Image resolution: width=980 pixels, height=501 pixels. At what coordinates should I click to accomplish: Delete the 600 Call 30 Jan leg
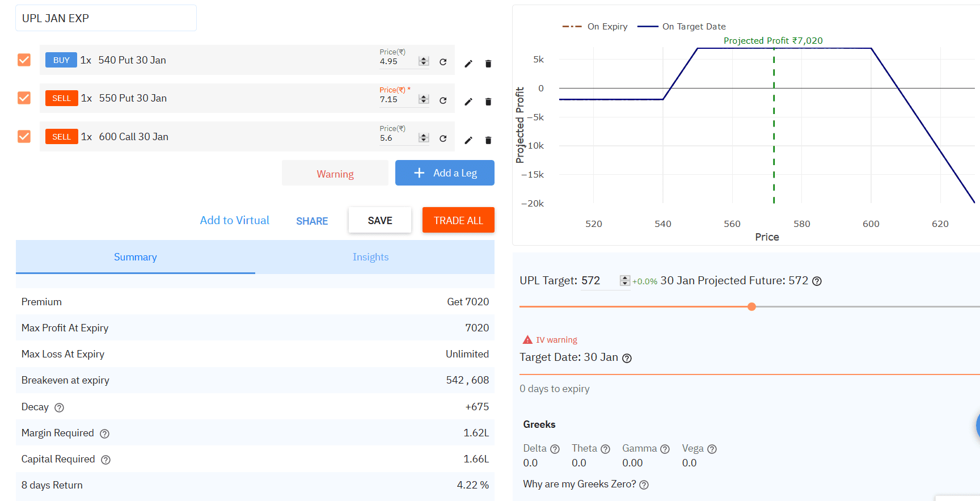[488, 140]
